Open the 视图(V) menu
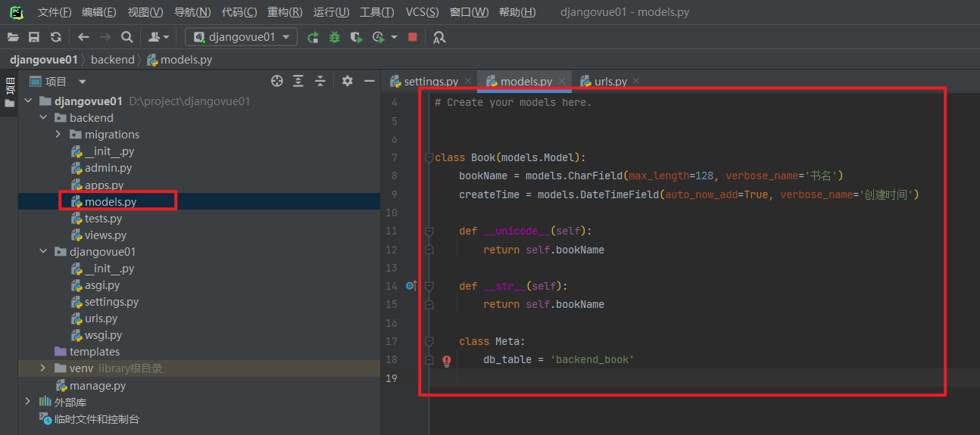Image resolution: width=980 pixels, height=435 pixels. (145, 12)
